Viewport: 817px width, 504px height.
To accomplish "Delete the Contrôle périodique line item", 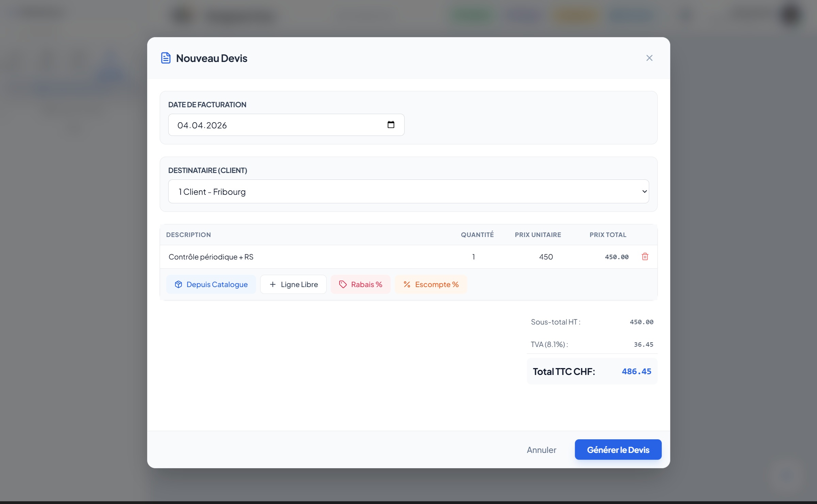I will click(x=645, y=257).
